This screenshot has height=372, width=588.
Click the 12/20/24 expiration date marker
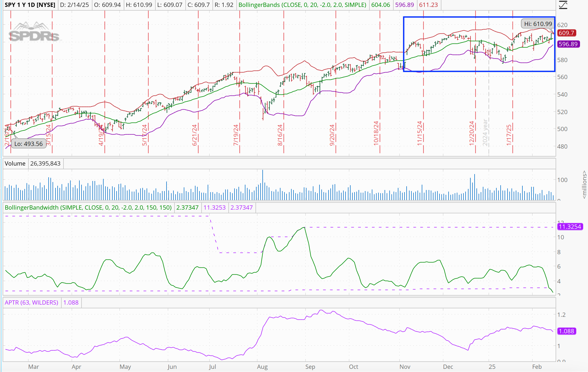[x=471, y=133]
